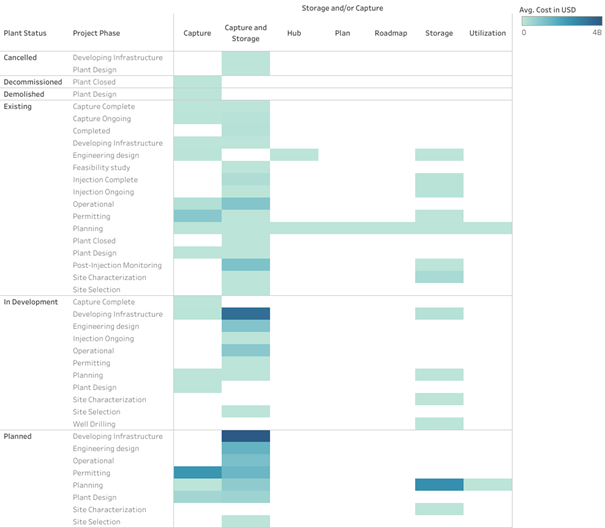Select the Utilization column header
Viewport: 605px width, 528px height.
(x=487, y=33)
